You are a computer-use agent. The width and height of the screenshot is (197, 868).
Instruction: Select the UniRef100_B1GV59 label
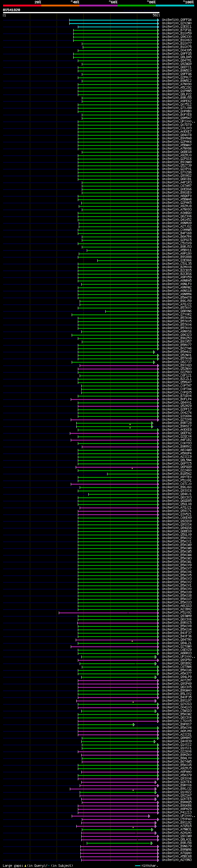pyautogui.click(x=176, y=33)
